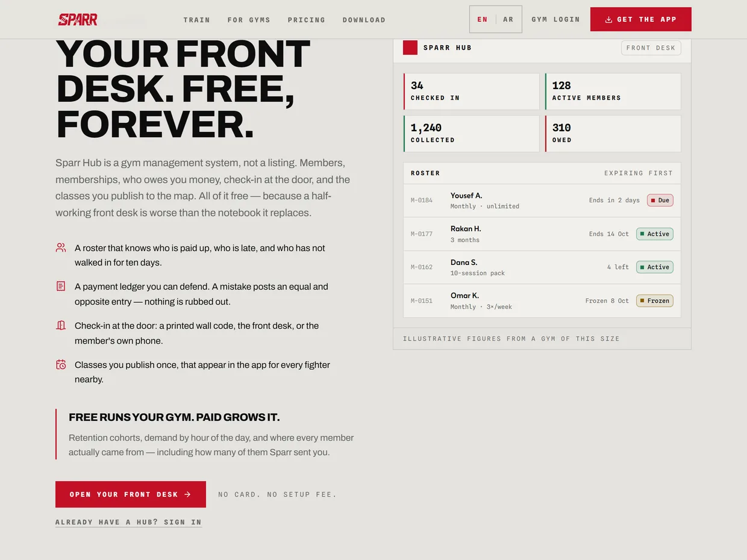Click the Expiring First sort label
The width and height of the screenshot is (747, 560).
639,173
